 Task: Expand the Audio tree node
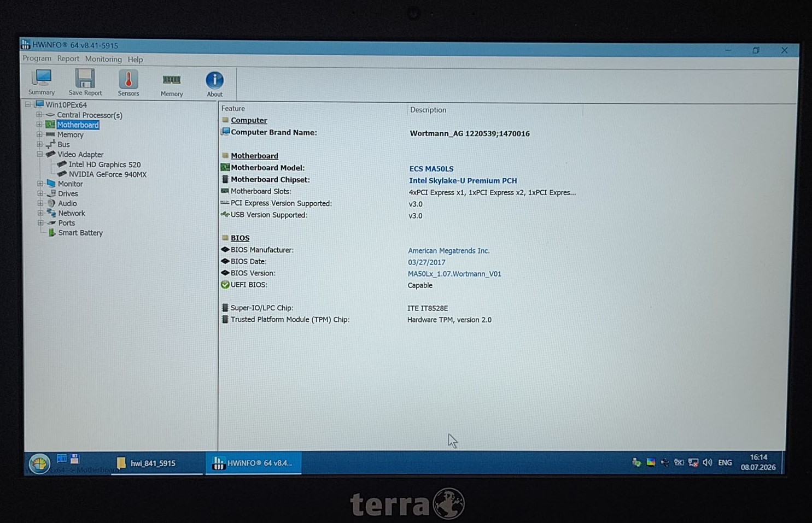click(x=40, y=203)
